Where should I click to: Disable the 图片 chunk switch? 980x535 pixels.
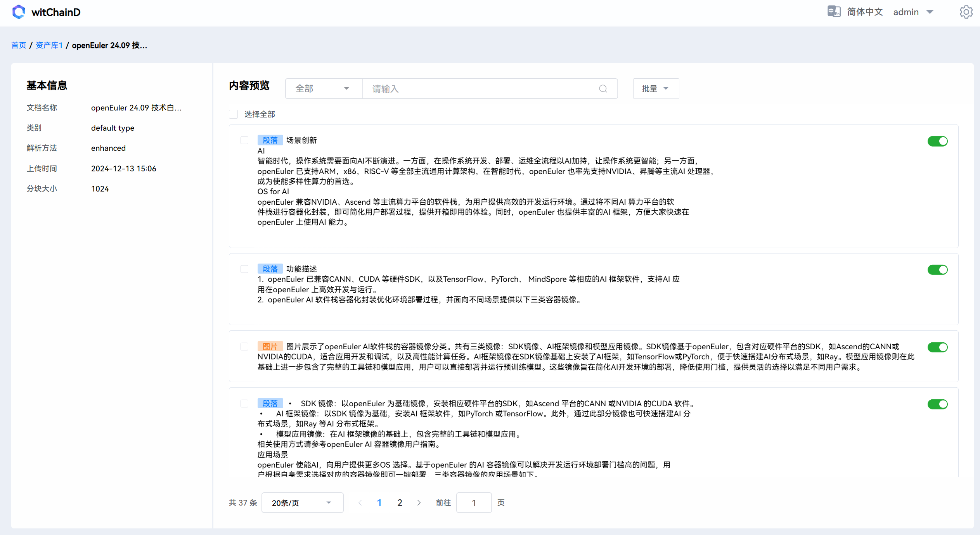937,347
